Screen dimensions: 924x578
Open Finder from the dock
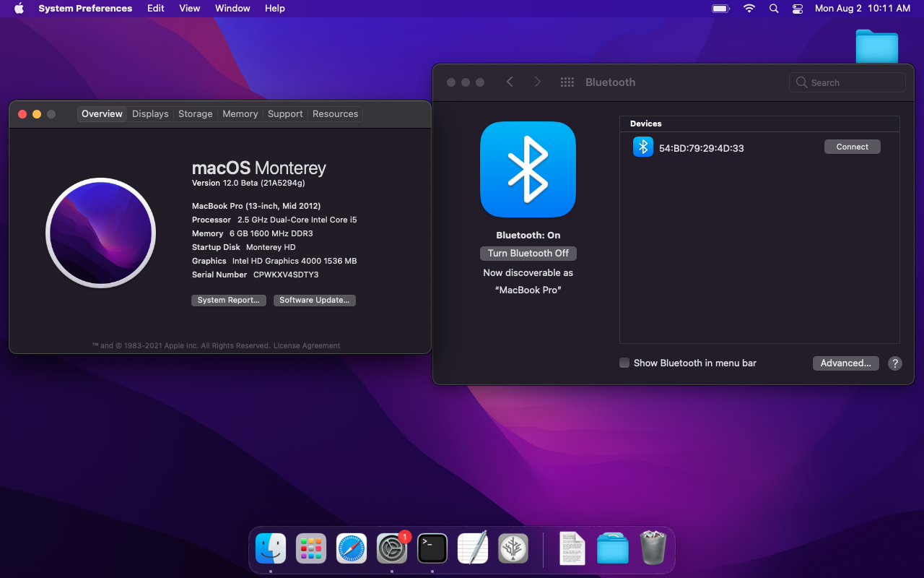[x=271, y=549]
